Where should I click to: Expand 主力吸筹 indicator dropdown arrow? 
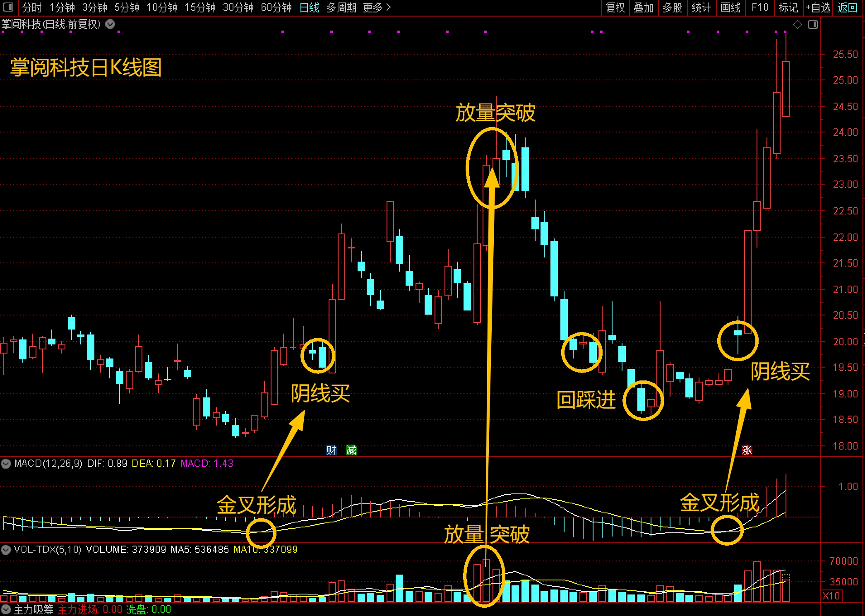[x=6, y=609]
